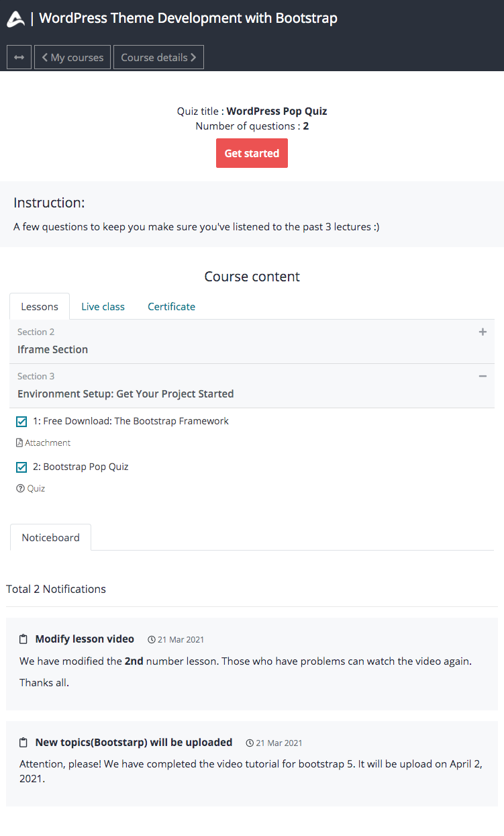Select the Lessons tab
This screenshot has height=836, width=504.
pos(39,306)
